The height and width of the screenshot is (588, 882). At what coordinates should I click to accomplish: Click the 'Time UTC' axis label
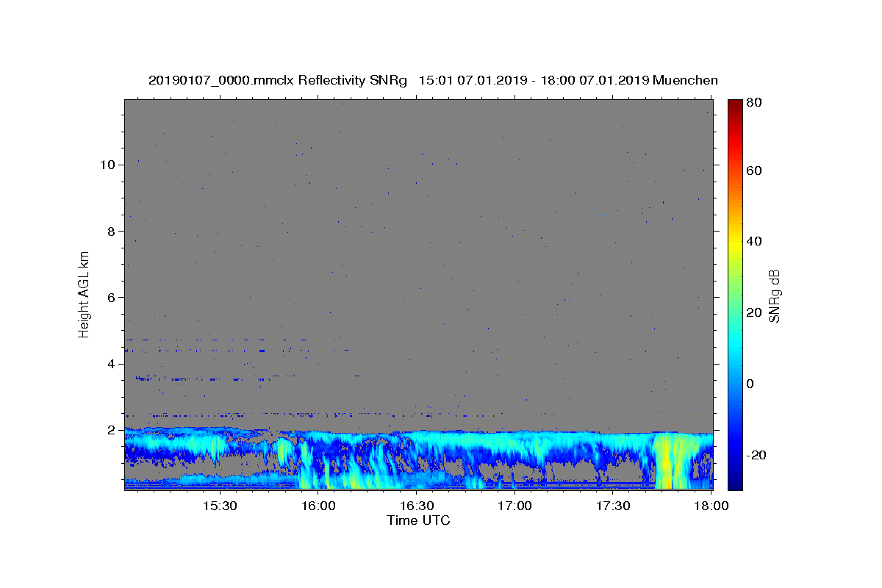point(418,520)
